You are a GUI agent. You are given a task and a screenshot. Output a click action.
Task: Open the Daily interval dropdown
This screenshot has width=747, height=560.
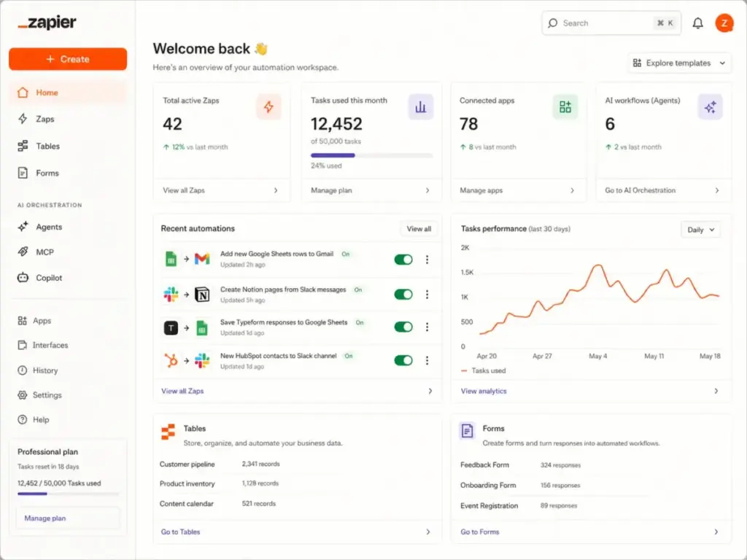pyautogui.click(x=700, y=230)
